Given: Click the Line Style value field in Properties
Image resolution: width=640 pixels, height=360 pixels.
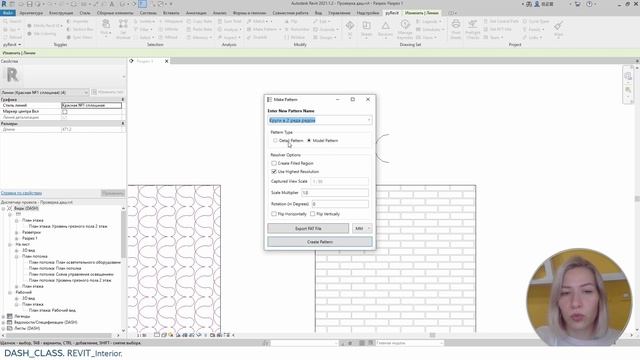Looking at the screenshot, I should coord(91,105).
